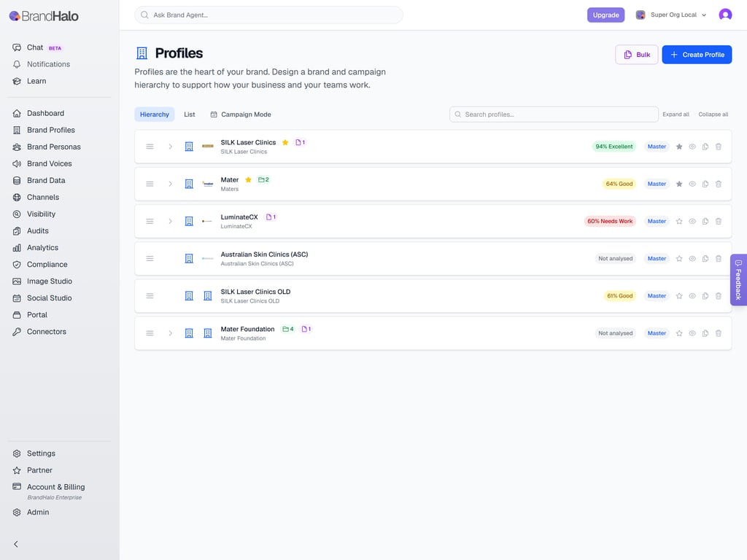Expand the Mater Foundation row chevron

tap(170, 333)
